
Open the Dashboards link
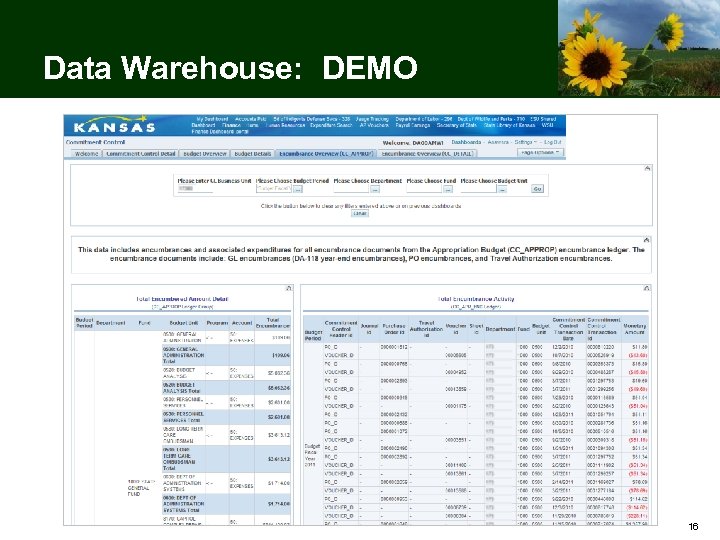[x=466, y=142]
